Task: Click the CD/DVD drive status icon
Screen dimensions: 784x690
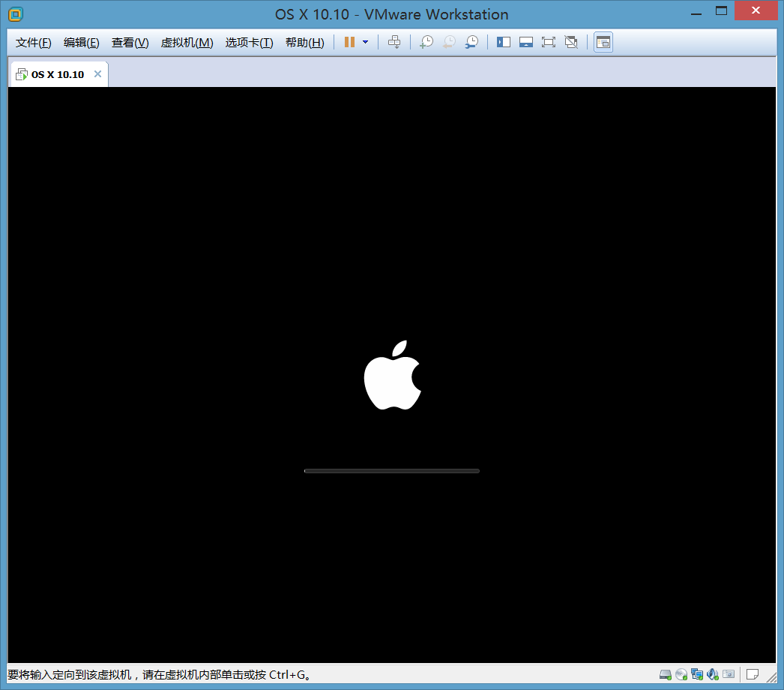Action: pos(681,674)
